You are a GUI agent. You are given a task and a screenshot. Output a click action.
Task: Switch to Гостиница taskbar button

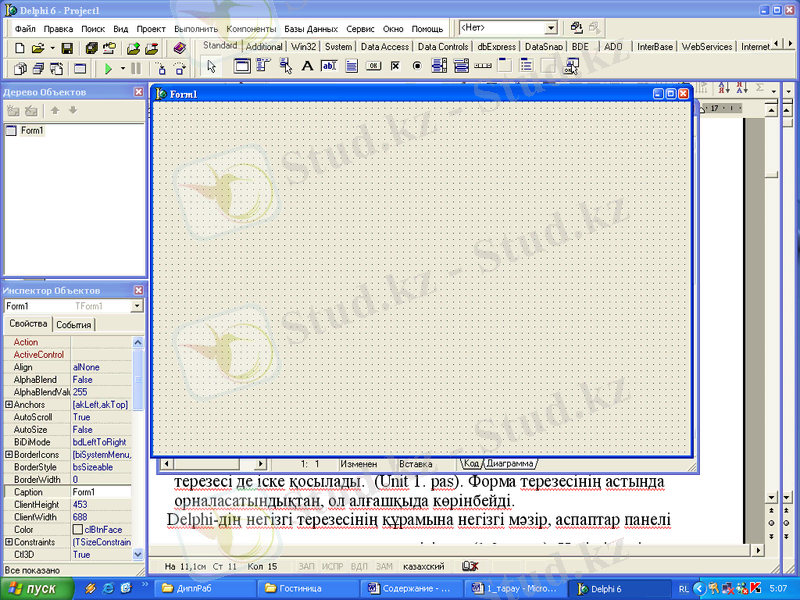(x=310, y=588)
